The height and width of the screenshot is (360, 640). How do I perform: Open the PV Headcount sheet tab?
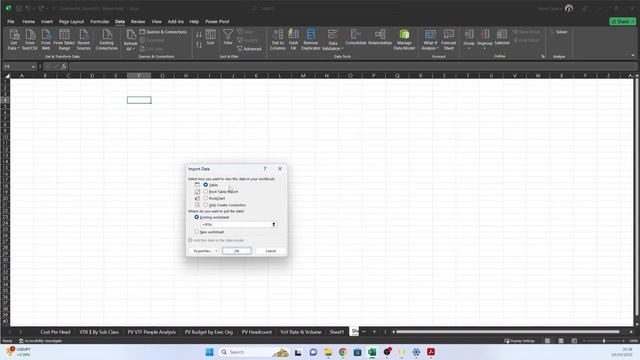point(256,332)
